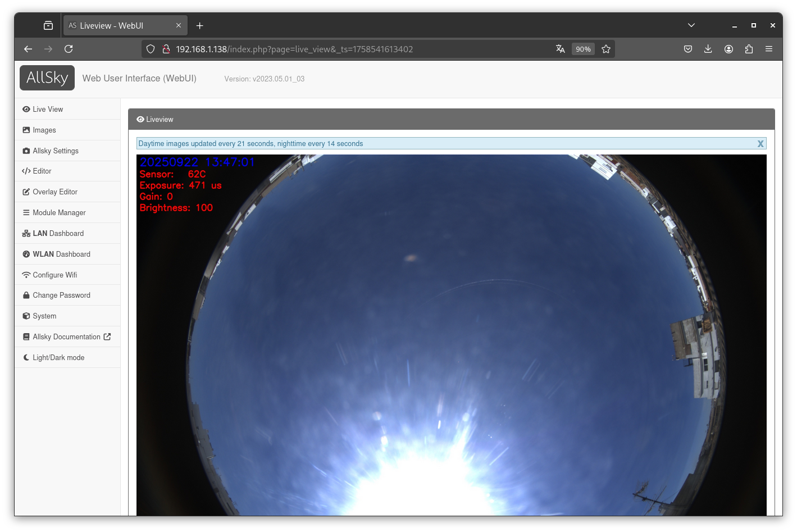Click the 90% zoom level indicator

coord(583,49)
